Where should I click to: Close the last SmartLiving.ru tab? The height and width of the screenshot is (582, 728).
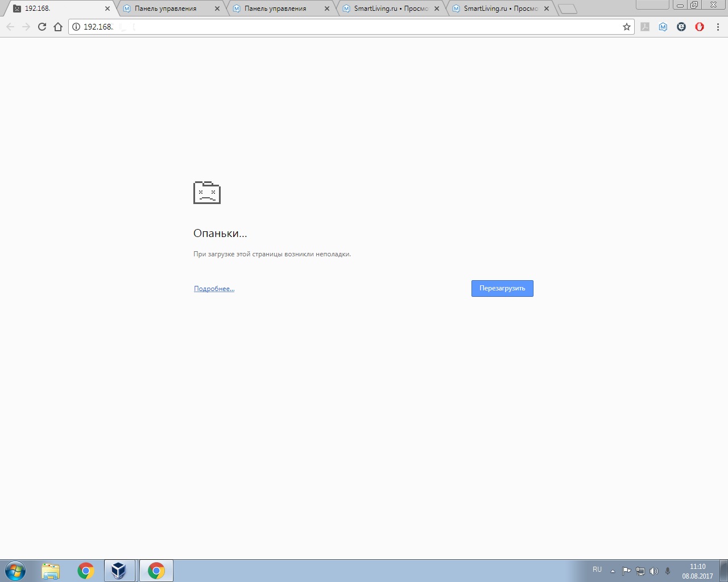[547, 9]
